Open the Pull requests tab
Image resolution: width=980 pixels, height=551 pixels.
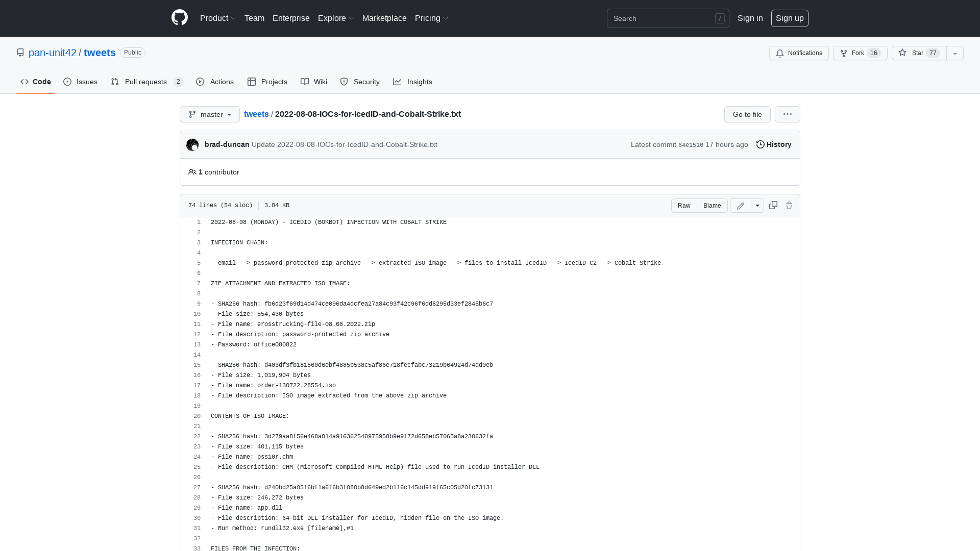(147, 82)
